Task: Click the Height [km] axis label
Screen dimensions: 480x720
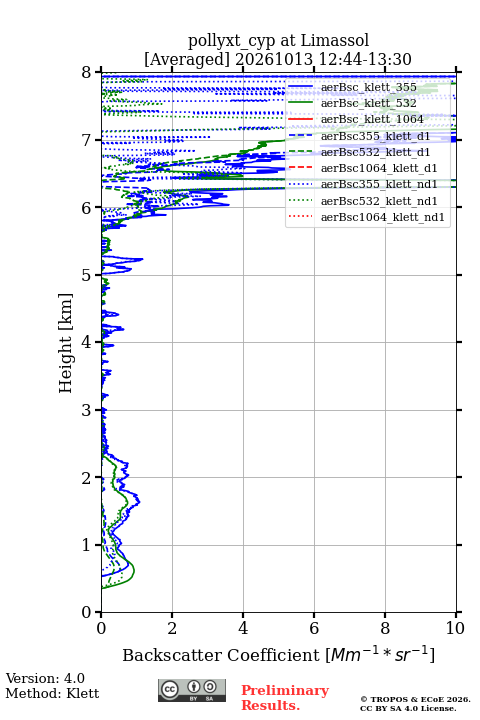Action: [x=65, y=343]
